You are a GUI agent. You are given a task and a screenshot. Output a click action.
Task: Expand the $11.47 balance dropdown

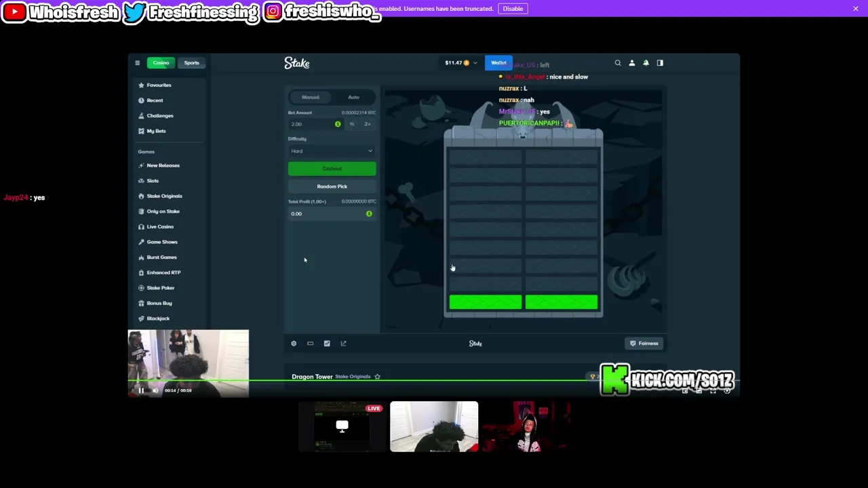point(461,63)
